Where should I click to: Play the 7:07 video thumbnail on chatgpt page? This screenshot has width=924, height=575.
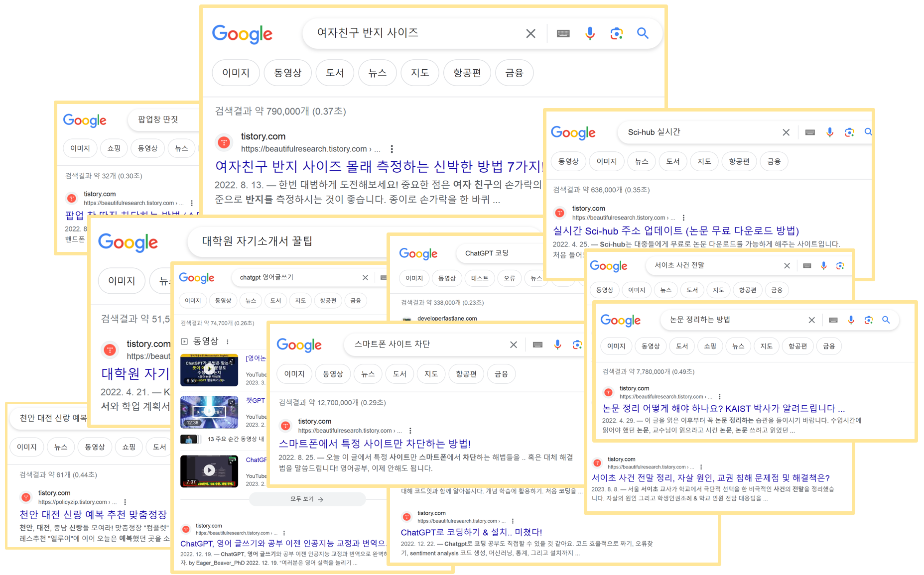[x=209, y=471]
